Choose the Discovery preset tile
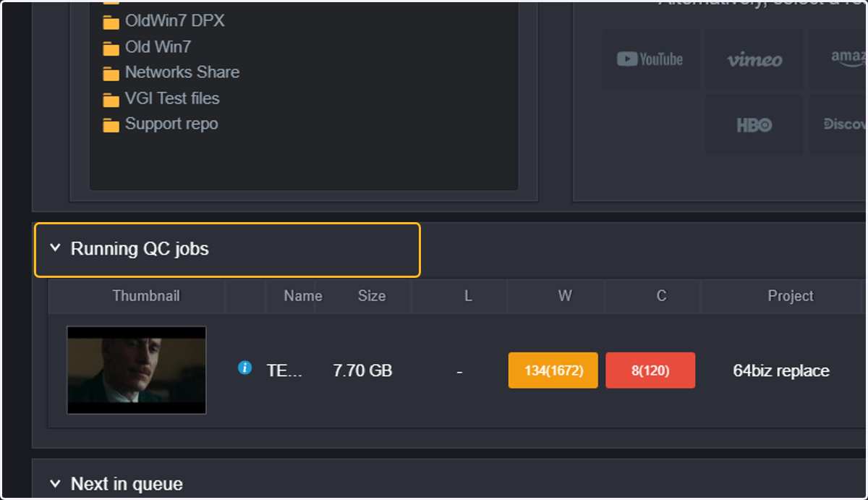Image resolution: width=868 pixels, height=500 pixels. (839, 124)
